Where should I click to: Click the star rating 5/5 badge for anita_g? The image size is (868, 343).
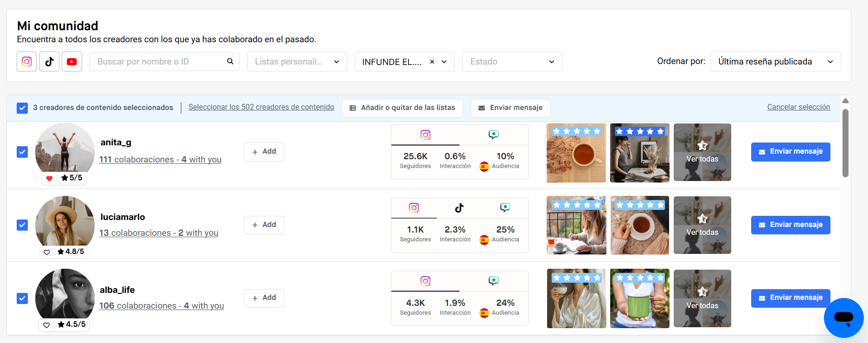coord(72,178)
